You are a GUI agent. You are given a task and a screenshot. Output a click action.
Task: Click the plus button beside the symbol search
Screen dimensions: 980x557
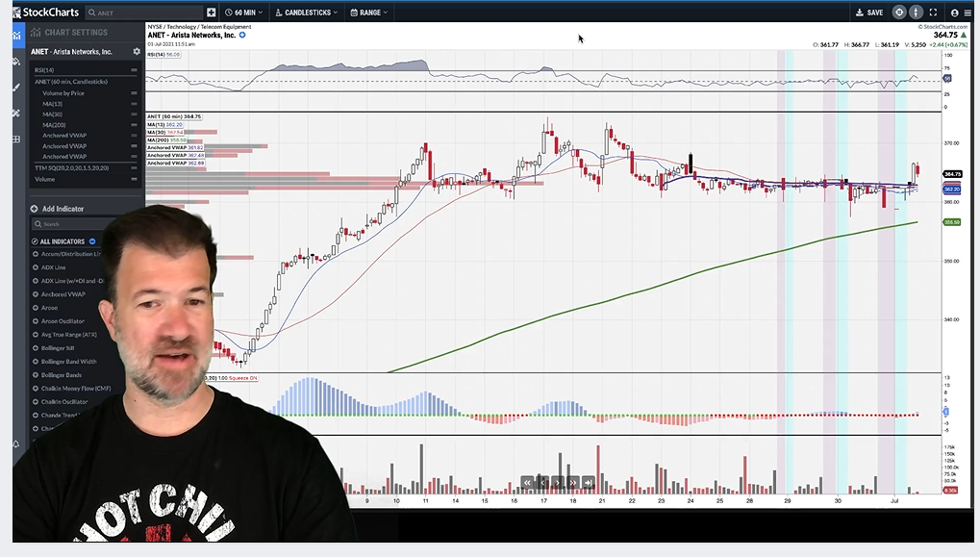click(212, 13)
